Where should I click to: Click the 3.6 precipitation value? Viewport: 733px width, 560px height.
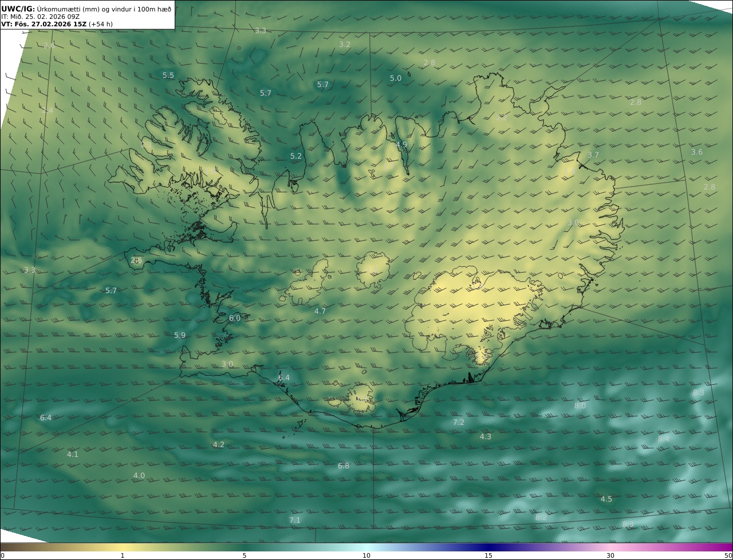point(697,152)
